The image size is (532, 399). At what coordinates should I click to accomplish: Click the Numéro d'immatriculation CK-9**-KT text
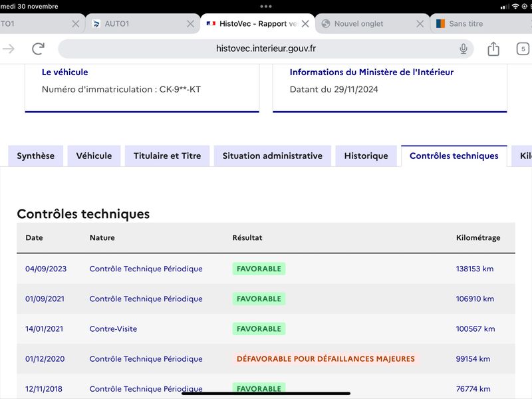tap(121, 89)
